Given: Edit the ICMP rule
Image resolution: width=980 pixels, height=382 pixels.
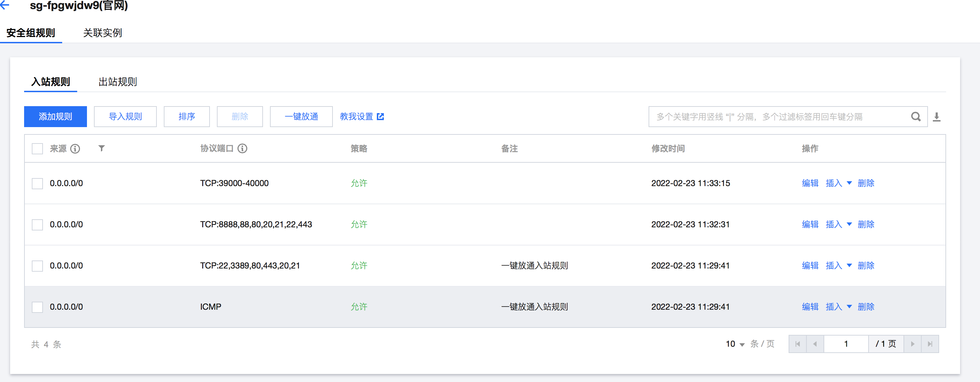Looking at the screenshot, I should [810, 306].
